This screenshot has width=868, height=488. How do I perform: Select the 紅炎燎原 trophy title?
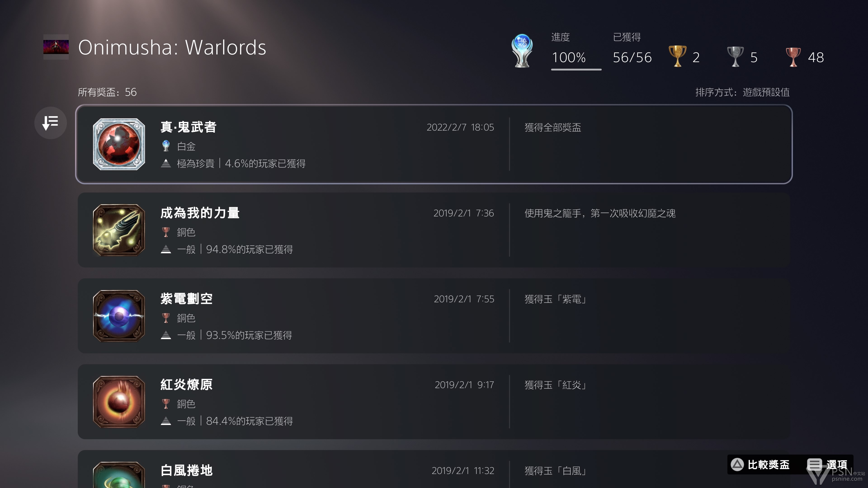[186, 385]
